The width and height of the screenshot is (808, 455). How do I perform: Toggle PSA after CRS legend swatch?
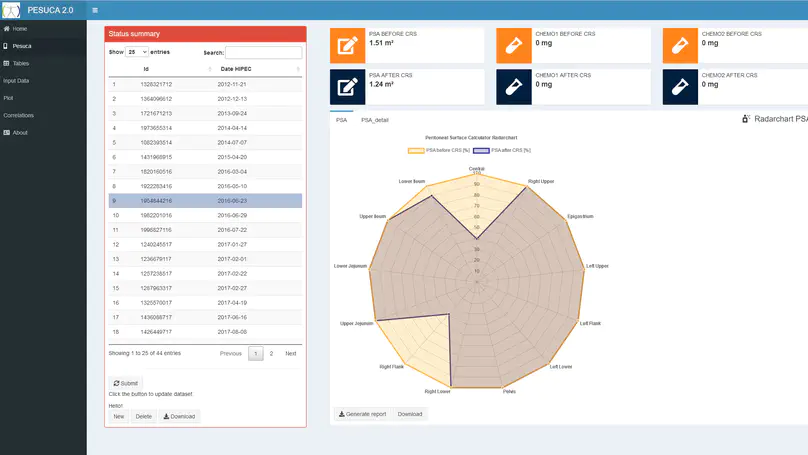pos(481,150)
